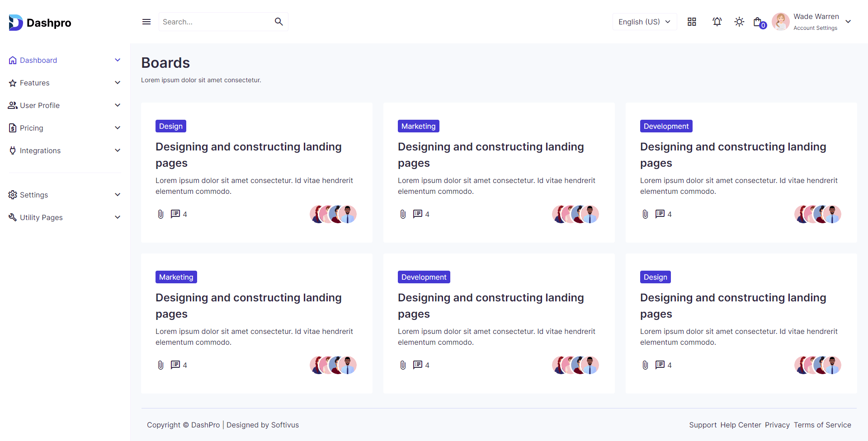The width and height of the screenshot is (868, 441).
Task: Click the Development tag on top-right card
Action: click(666, 126)
